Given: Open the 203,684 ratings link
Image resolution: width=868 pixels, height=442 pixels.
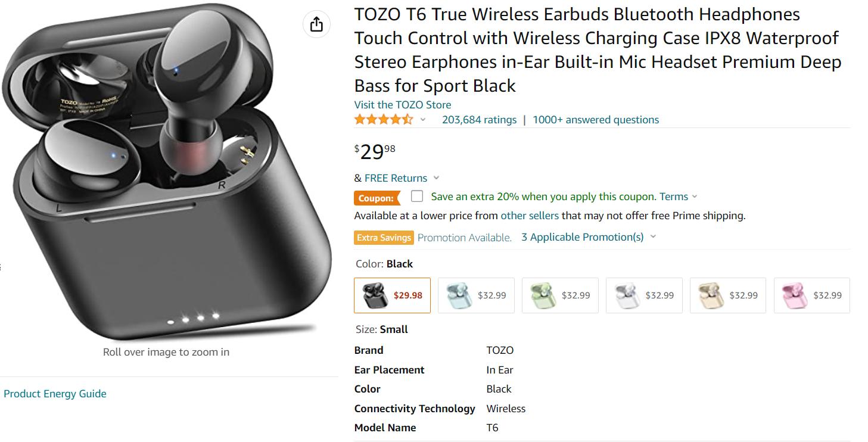Looking at the screenshot, I should (479, 120).
